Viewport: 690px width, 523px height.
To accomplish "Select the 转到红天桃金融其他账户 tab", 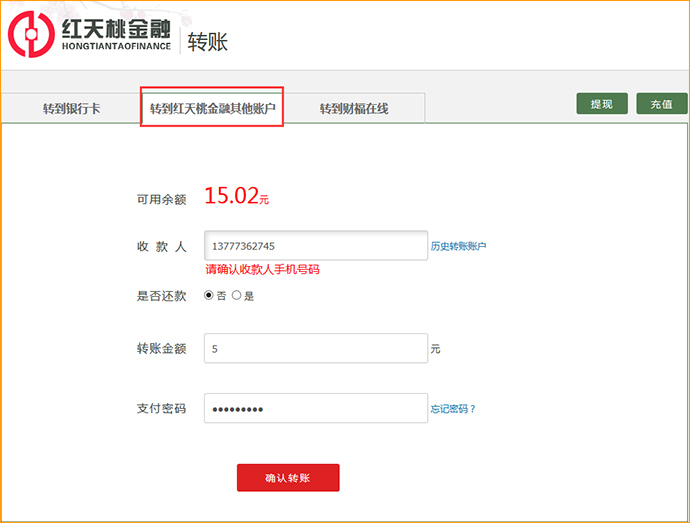I will [x=212, y=108].
